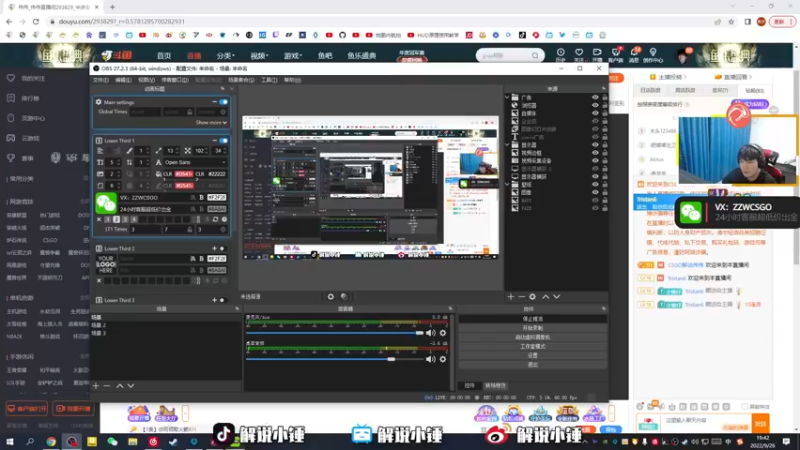
Task: Collapse the second source group folder arrow
Action: 507,145
